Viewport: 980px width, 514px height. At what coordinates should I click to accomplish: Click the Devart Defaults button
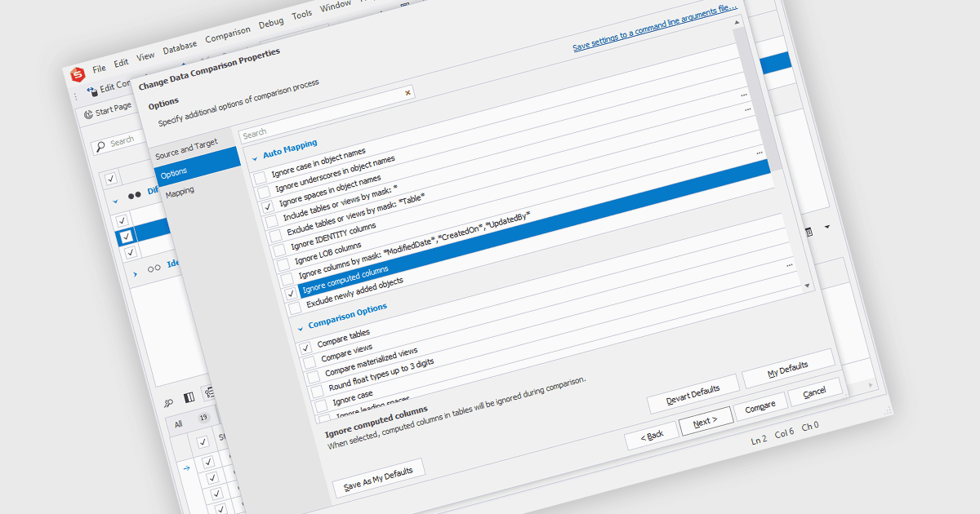coord(693,394)
